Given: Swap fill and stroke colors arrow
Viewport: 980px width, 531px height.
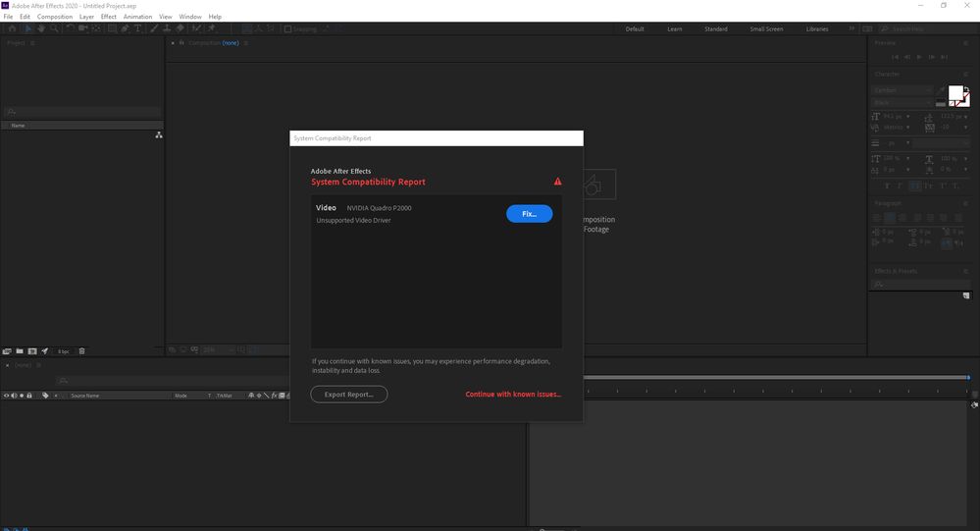Looking at the screenshot, I should click(x=966, y=89).
